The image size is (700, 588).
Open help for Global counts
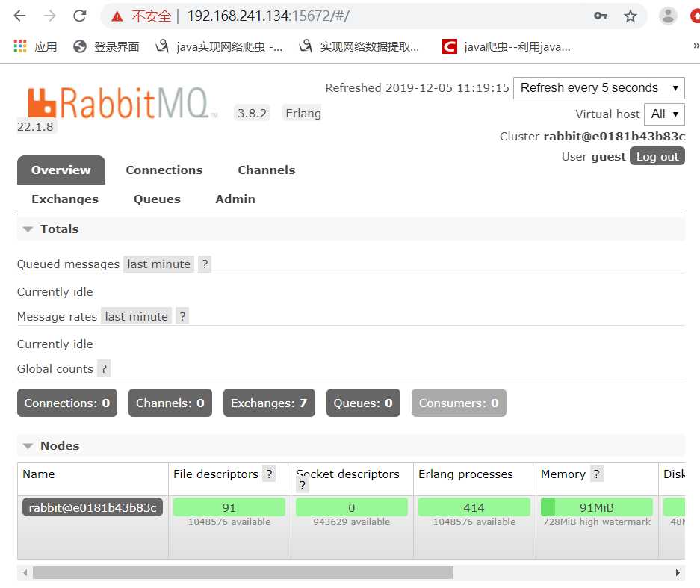tap(104, 369)
